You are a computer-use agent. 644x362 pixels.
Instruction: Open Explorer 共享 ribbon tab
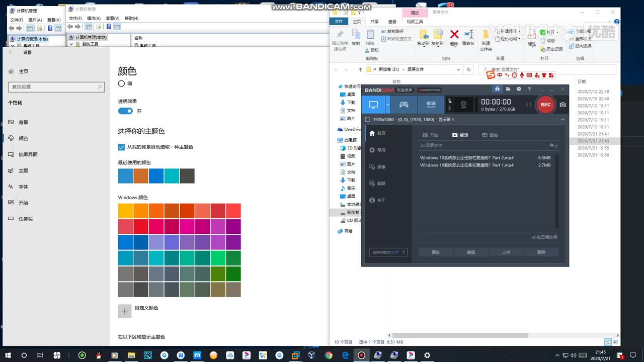click(x=374, y=22)
